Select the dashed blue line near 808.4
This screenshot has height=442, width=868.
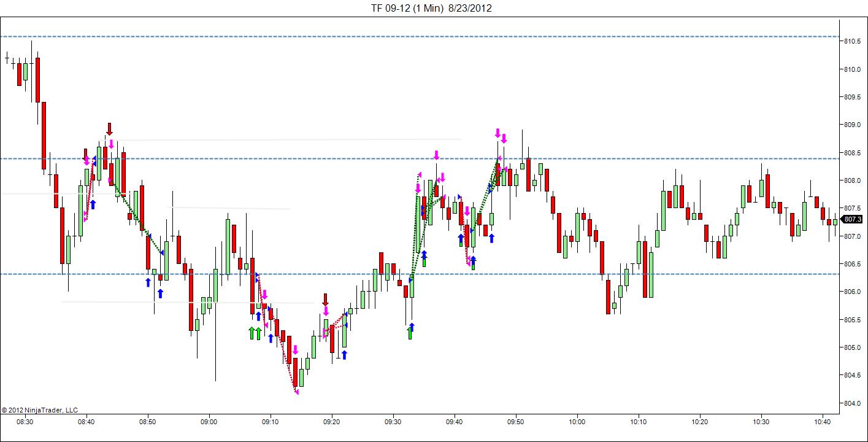pyautogui.click(x=420, y=159)
